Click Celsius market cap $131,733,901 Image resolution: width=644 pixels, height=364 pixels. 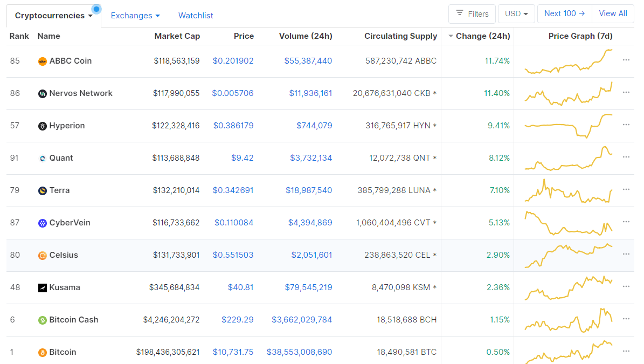[176, 255]
